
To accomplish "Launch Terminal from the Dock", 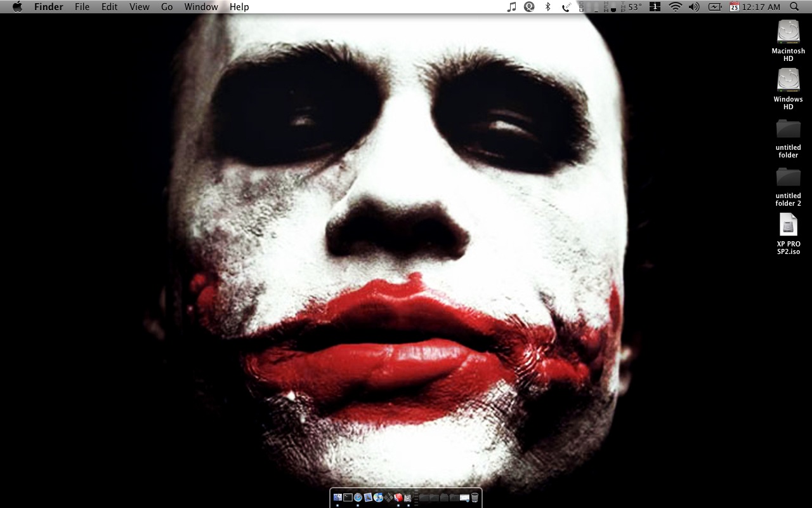I will [x=348, y=497].
